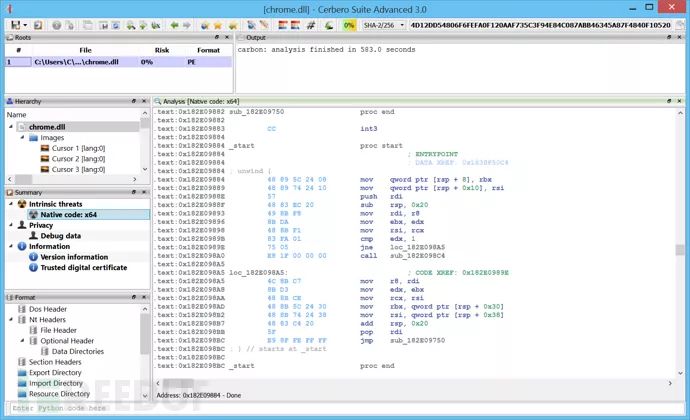Select Native code: x64 in Summary
The width and height of the screenshot is (690, 420).
coord(68,214)
